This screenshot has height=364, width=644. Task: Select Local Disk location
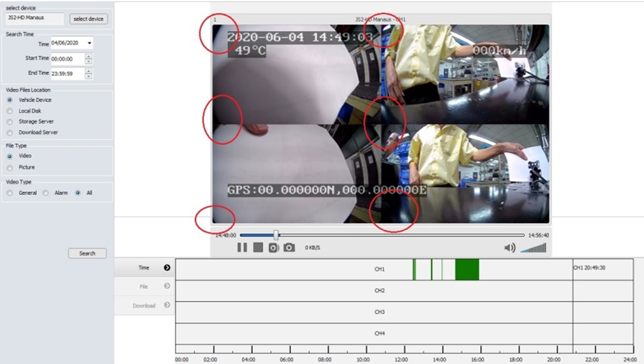tap(10, 111)
